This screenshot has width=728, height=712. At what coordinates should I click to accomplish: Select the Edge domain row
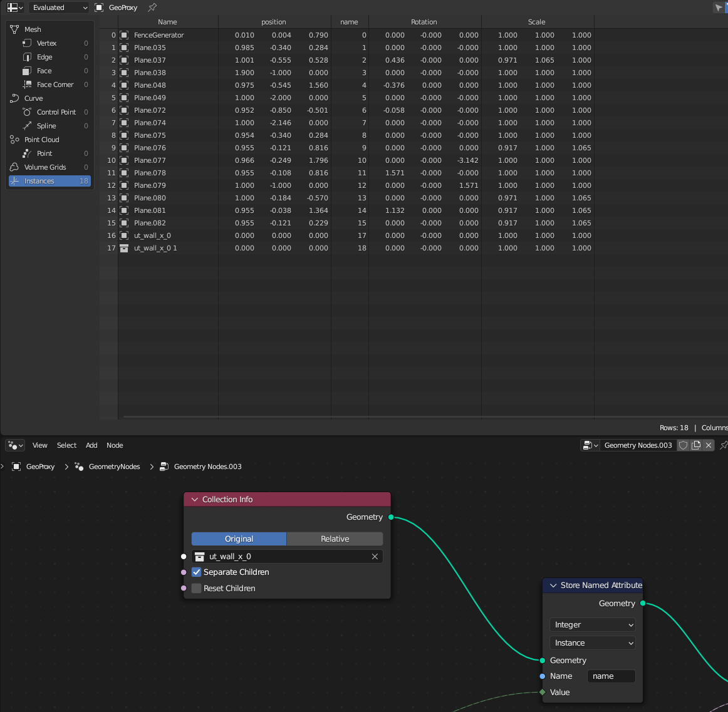click(x=50, y=57)
